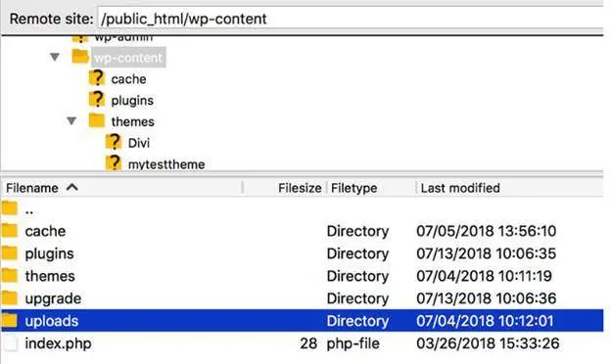611x364 pixels.
Task: Collapse the themes tree node
Action: click(x=71, y=121)
